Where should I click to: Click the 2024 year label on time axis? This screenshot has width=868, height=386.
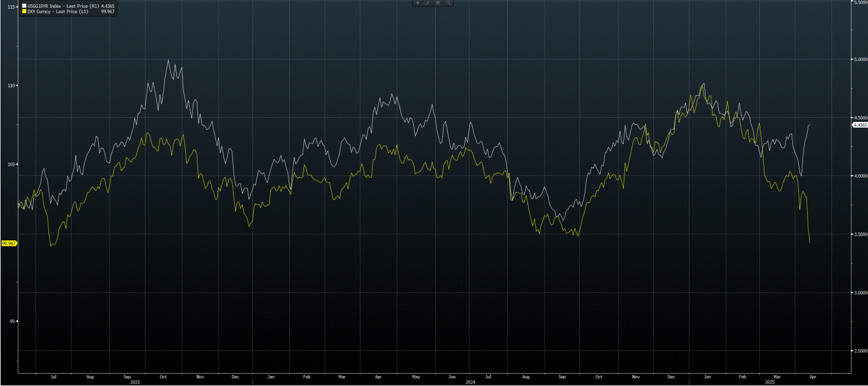coord(470,382)
